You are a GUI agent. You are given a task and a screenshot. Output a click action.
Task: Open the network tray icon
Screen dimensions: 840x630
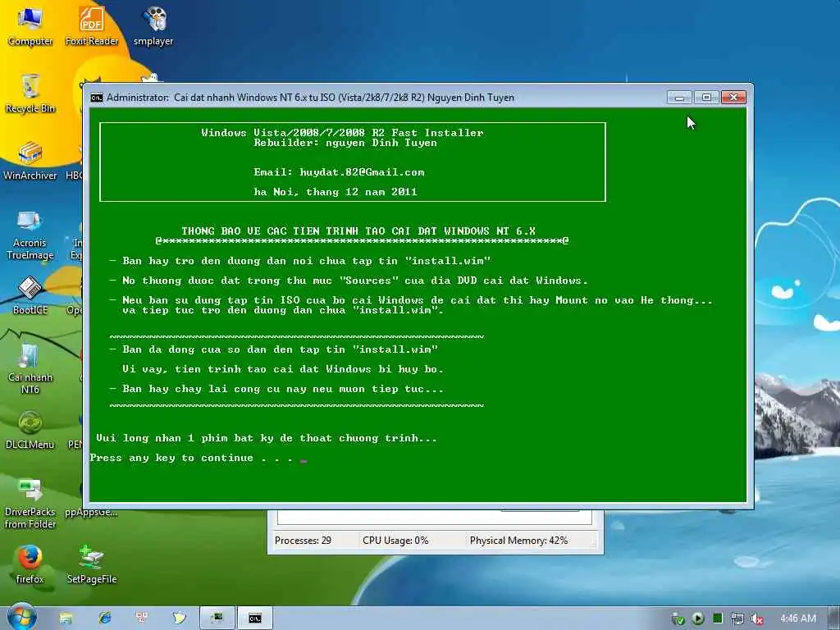pos(737,619)
